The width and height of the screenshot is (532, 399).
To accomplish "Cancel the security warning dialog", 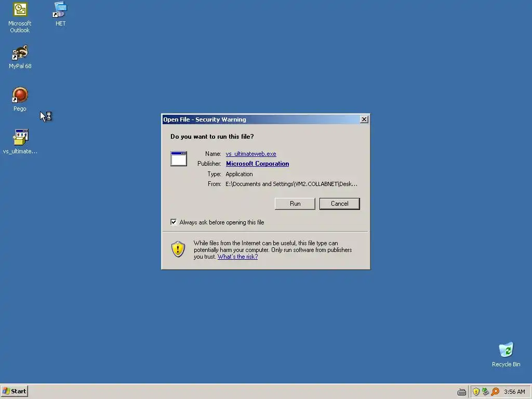I will pyautogui.click(x=340, y=204).
